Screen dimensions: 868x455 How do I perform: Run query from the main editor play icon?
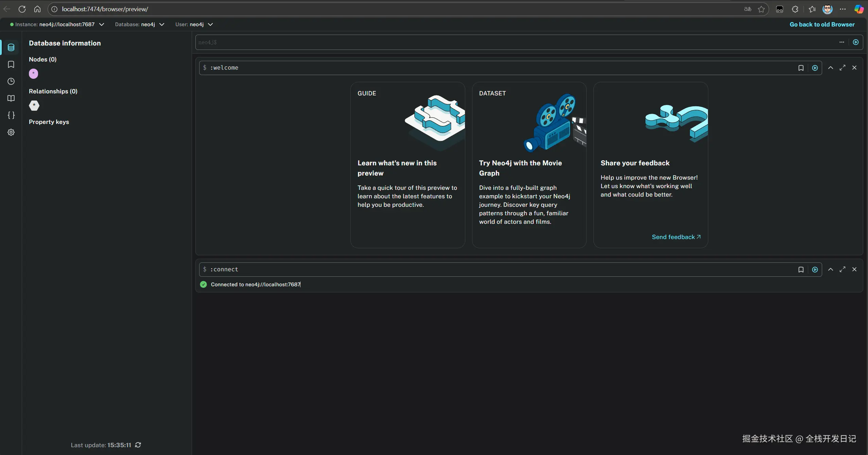(856, 42)
